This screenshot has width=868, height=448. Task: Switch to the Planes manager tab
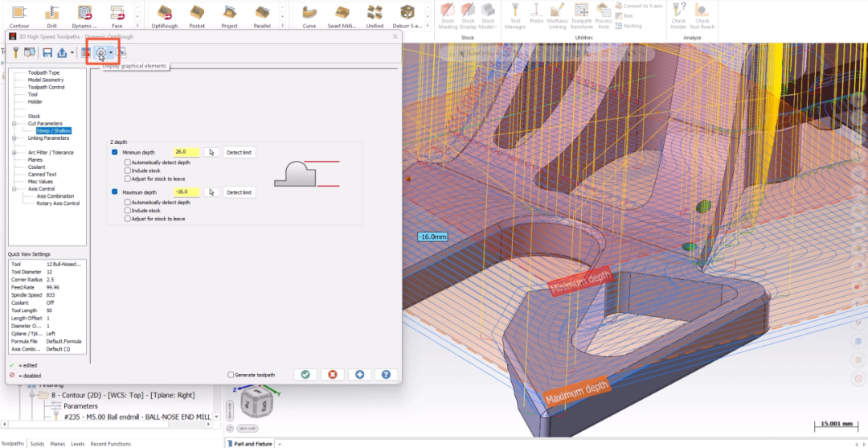point(58,443)
